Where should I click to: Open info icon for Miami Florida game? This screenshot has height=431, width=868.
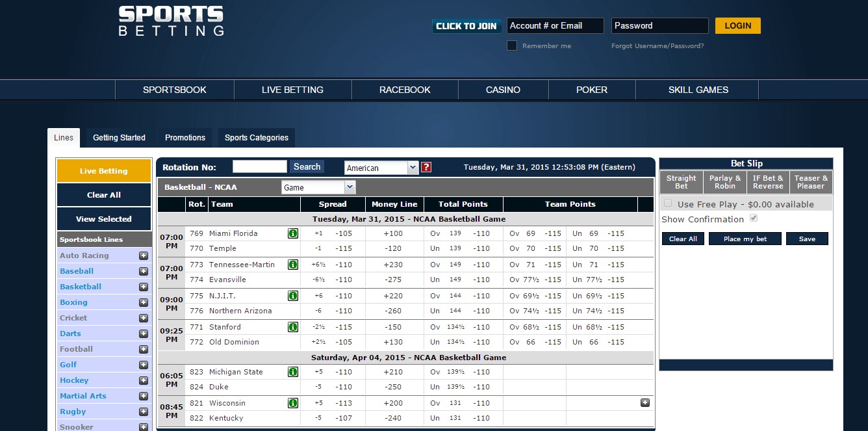click(293, 233)
